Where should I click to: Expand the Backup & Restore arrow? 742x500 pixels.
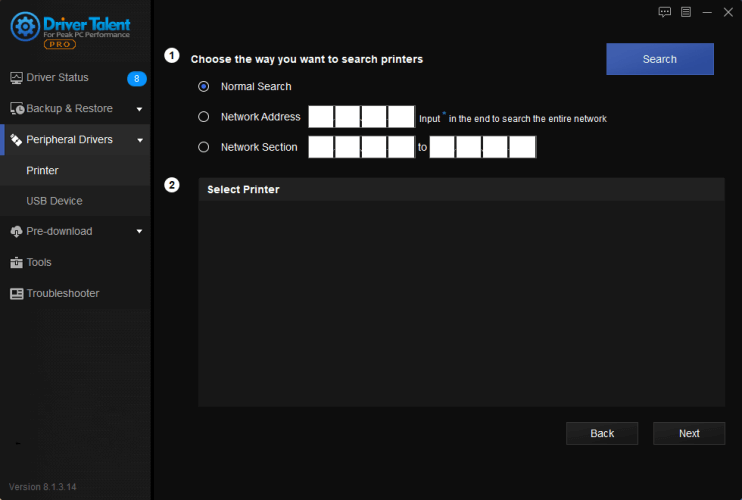(x=140, y=109)
